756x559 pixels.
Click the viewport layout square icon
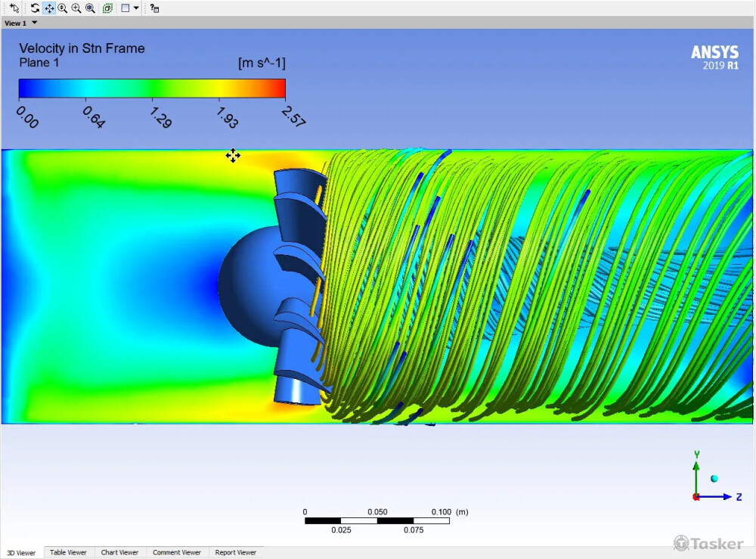125,8
